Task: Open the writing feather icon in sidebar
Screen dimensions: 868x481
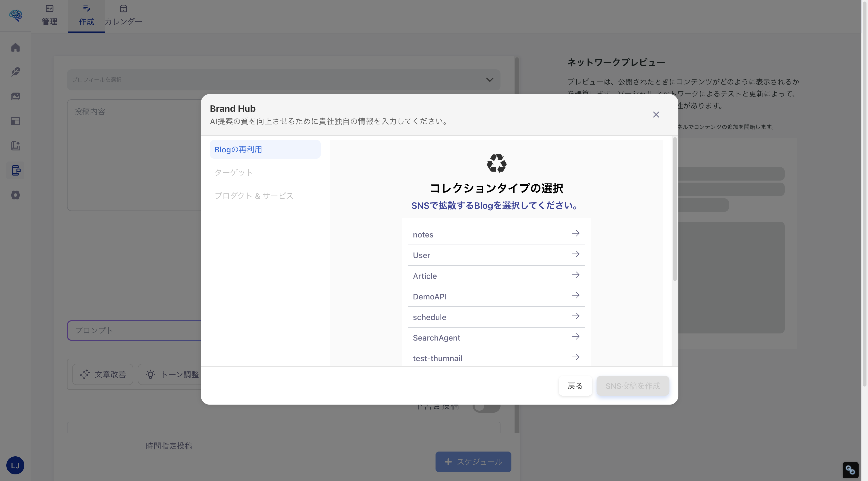Action: point(15,72)
